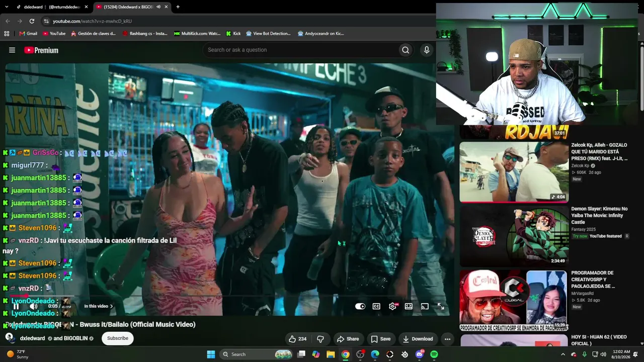Toggle closed captions in the player
The height and width of the screenshot is (362, 644).
(x=376, y=306)
